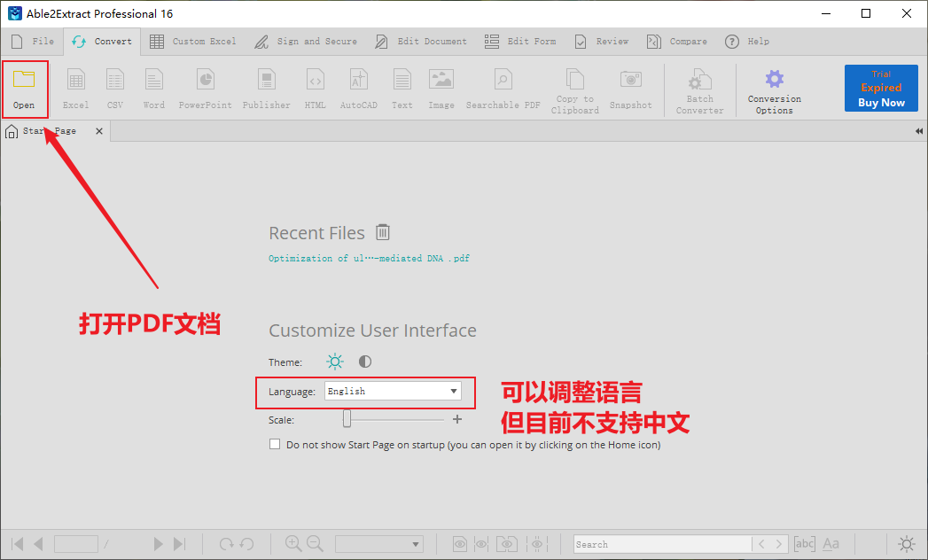This screenshot has width=928, height=560.
Task: Convert to Excel using ribbon icon
Action: pos(75,80)
